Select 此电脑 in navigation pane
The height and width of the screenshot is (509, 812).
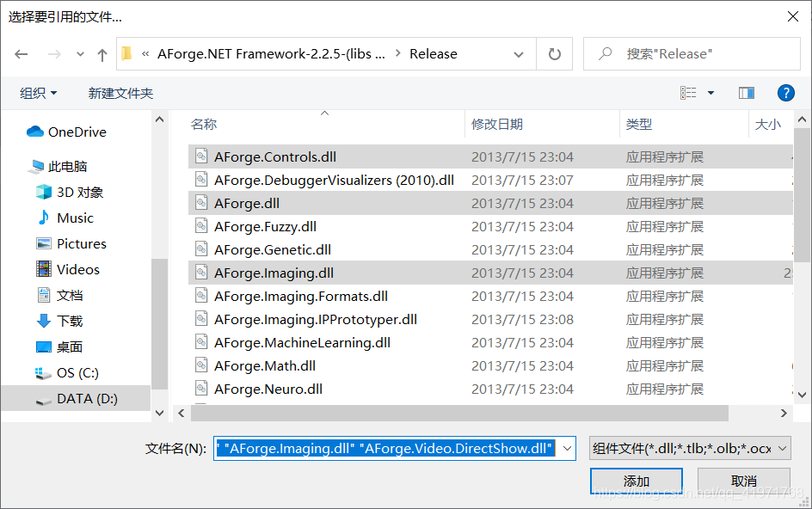pos(58,166)
